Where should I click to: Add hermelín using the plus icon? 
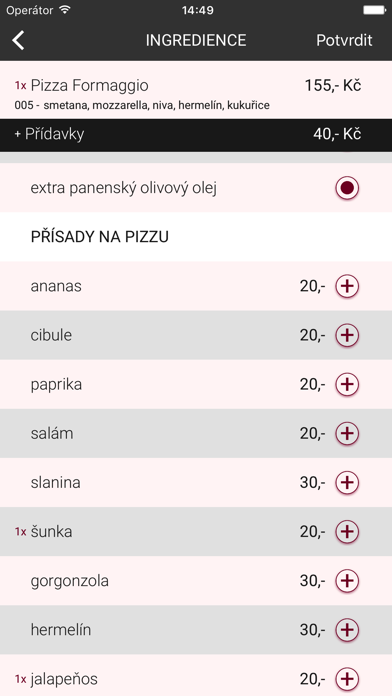pyautogui.click(x=347, y=630)
